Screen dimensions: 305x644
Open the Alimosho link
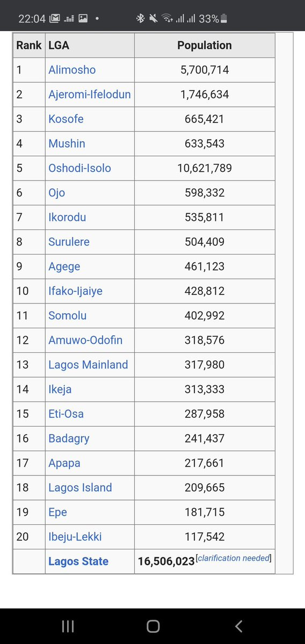tap(72, 70)
